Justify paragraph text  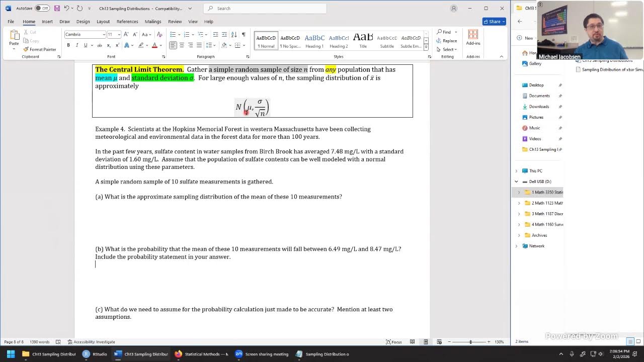pyautogui.click(x=200, y=45)
